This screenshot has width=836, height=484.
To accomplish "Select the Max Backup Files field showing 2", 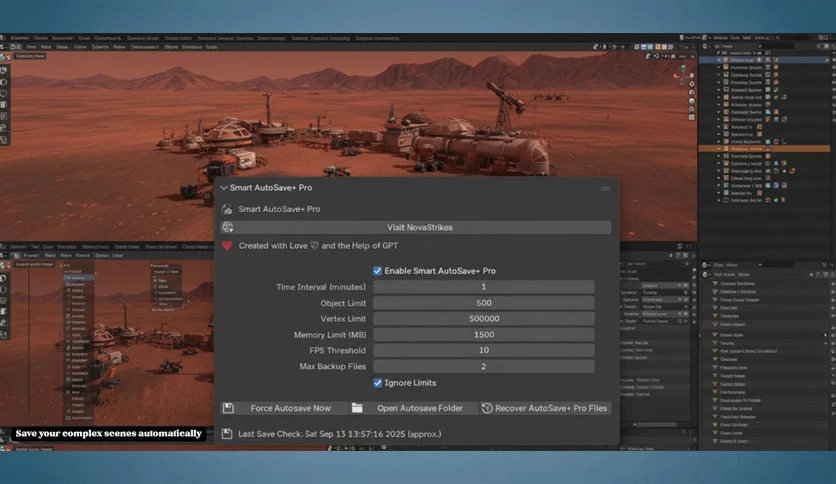I will pyautogui.click(x=484, y=366).
